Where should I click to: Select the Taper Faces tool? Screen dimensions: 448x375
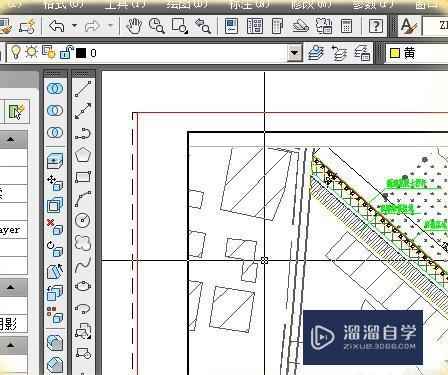[x=55, y=271]
